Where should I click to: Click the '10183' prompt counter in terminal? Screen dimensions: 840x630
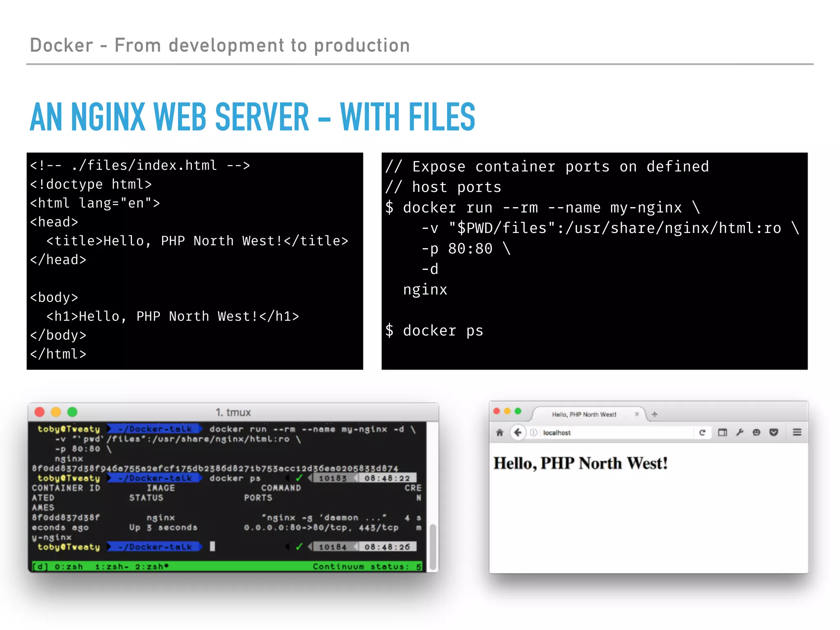333,478
